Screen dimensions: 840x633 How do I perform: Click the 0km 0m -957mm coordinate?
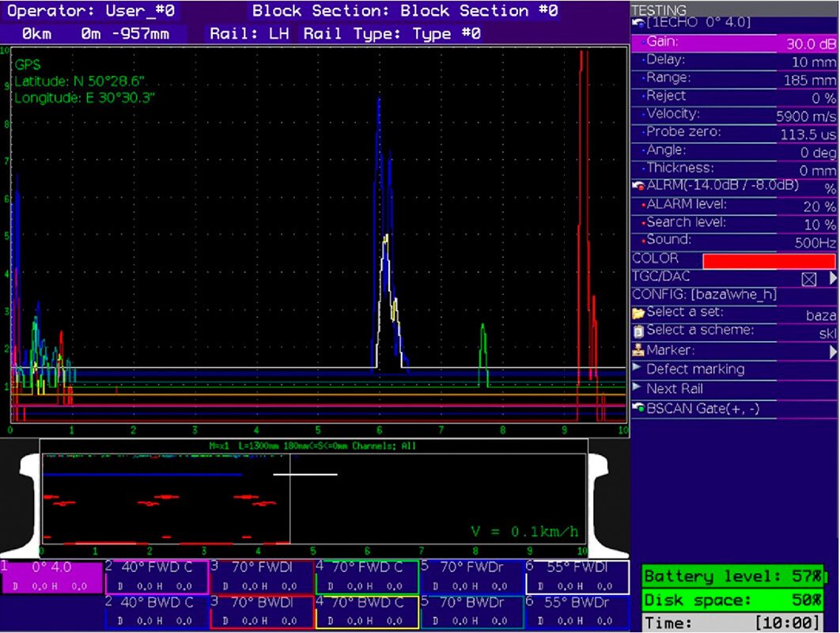coord(95,34)
